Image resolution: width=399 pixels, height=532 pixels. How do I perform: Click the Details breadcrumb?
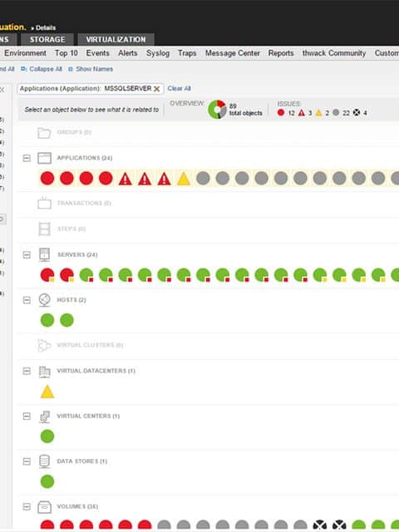click(x=45, y=27)
